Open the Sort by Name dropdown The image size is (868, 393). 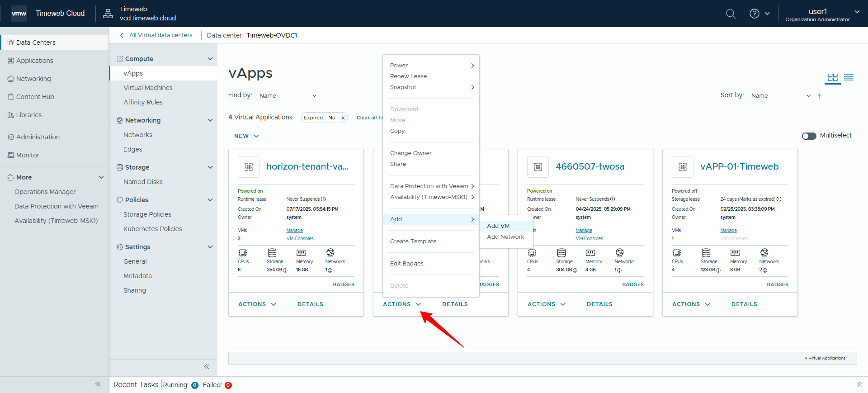coord(781,96)
